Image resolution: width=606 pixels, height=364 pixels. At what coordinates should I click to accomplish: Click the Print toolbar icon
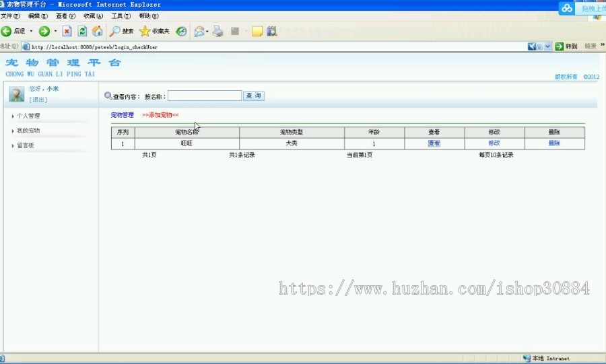[218, 31]
